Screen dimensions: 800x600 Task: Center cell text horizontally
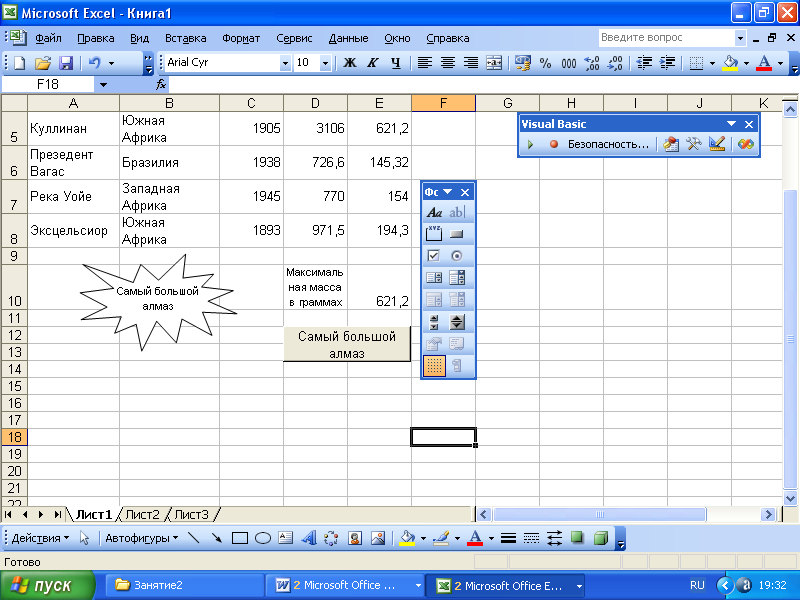[447, 63]
